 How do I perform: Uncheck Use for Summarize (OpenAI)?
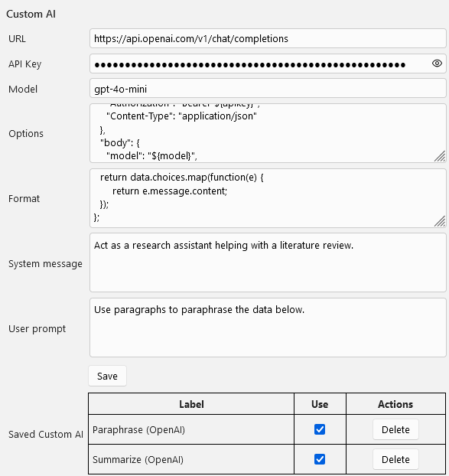(x=320, y=459)
